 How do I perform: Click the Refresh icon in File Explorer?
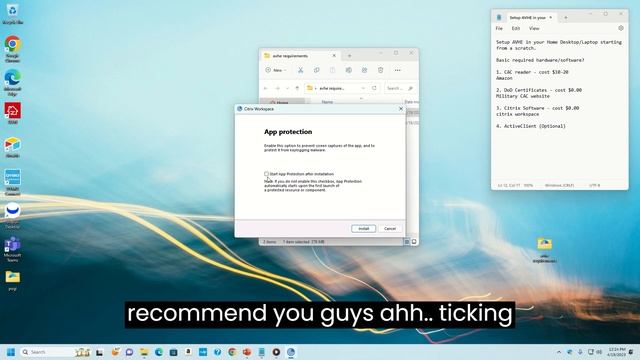point(374,88)
